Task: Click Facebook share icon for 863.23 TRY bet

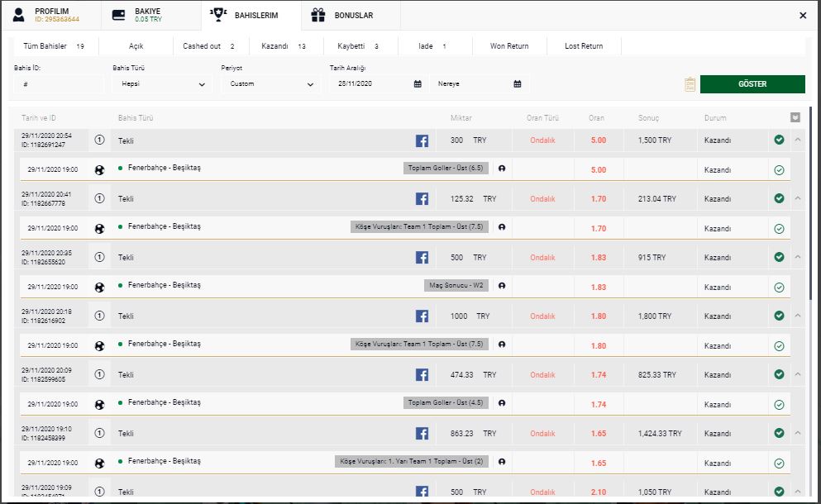Action: coord(422,433)
